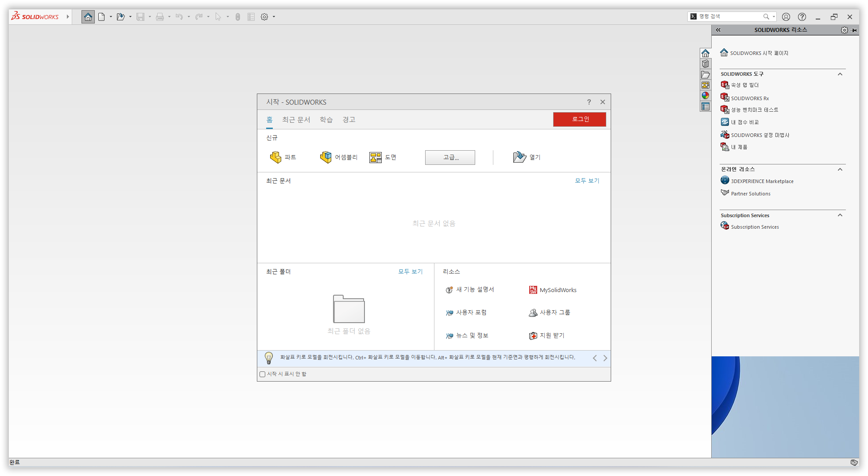Click the New document toolbar icon
868x476 pixels.
point(101,17)
